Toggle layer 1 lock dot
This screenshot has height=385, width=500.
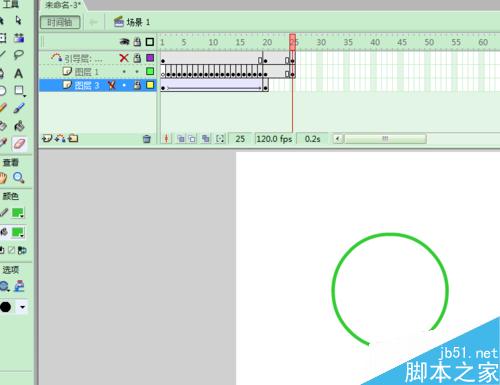coord(137,71)
